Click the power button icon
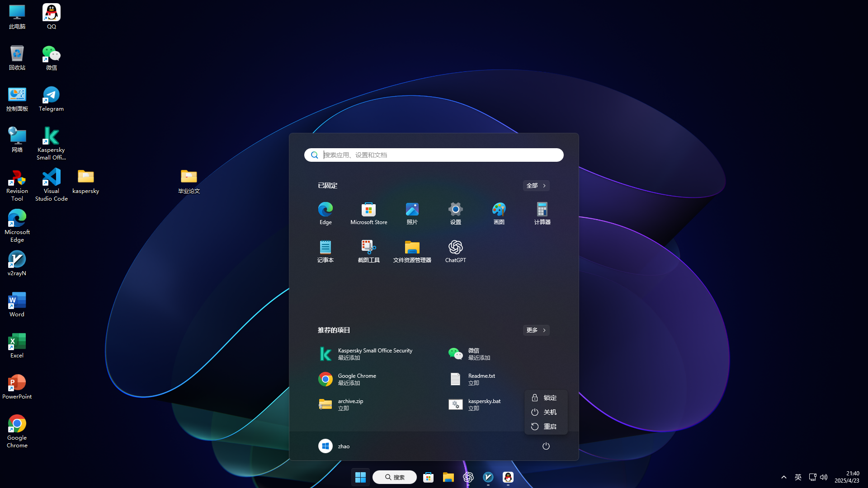Image resolution: width=868 pixels, height=488 pixels. pyautogui.click(x=546, y=446)
